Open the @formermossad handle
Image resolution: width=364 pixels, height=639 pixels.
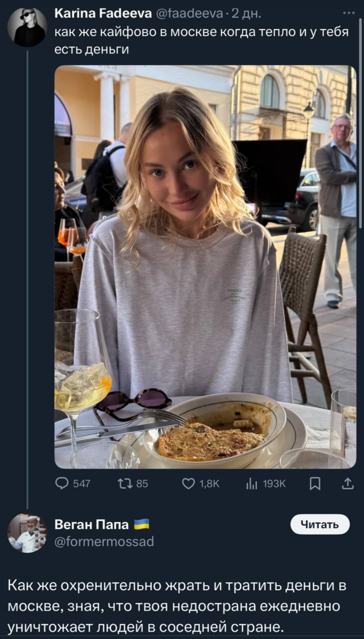[x=104, y=541]
